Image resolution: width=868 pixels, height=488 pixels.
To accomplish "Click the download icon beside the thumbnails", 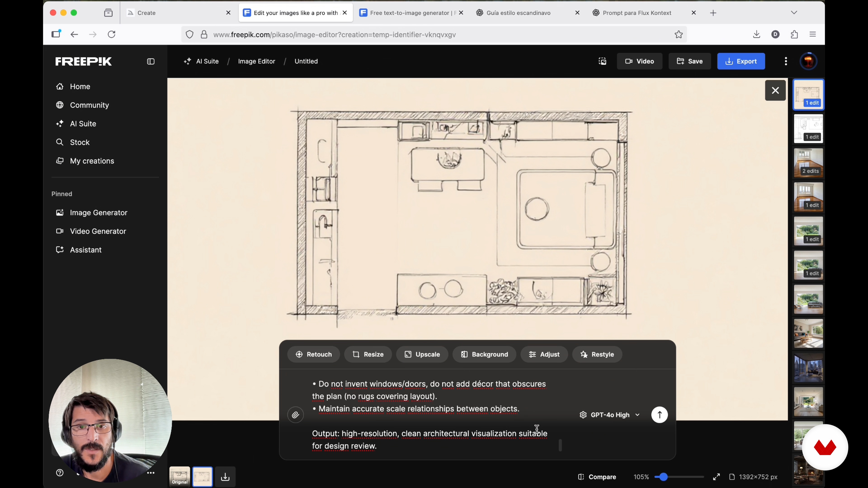I will (225, 477).
